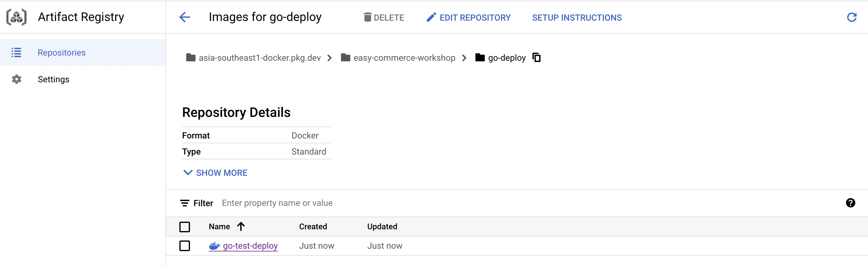
Task: Open Repositories in the sidebar
Action: click(83, 53)
